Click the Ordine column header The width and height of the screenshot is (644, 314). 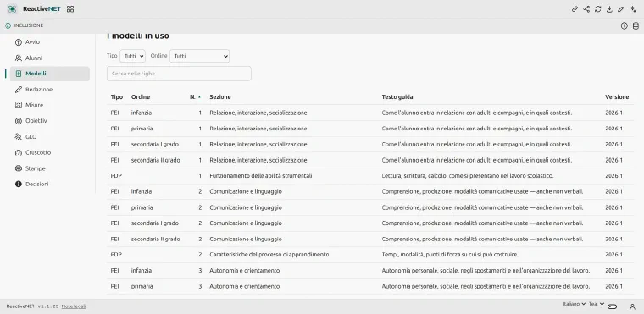(141, 97)
